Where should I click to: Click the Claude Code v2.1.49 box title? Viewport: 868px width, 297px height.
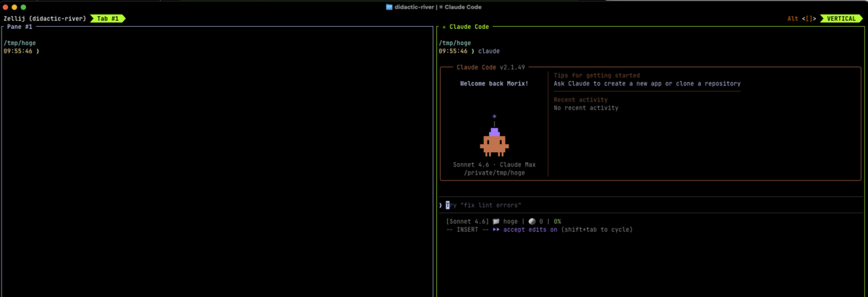click(490, 67)
